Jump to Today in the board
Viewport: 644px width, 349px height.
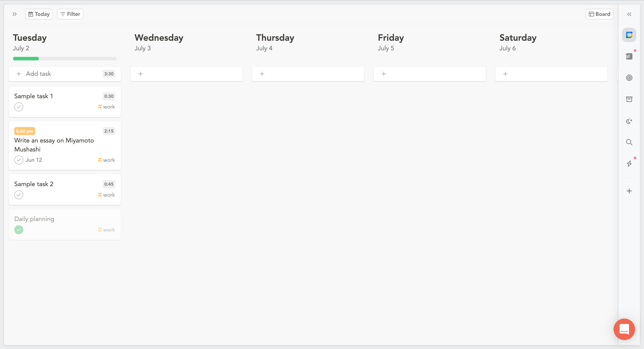pyautogui.click(x=39, y=14)
